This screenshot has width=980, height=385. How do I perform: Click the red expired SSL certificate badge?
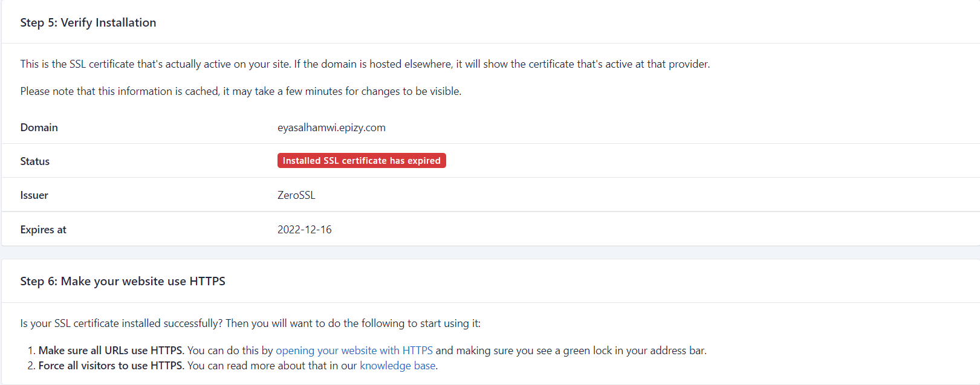[362, 161]
